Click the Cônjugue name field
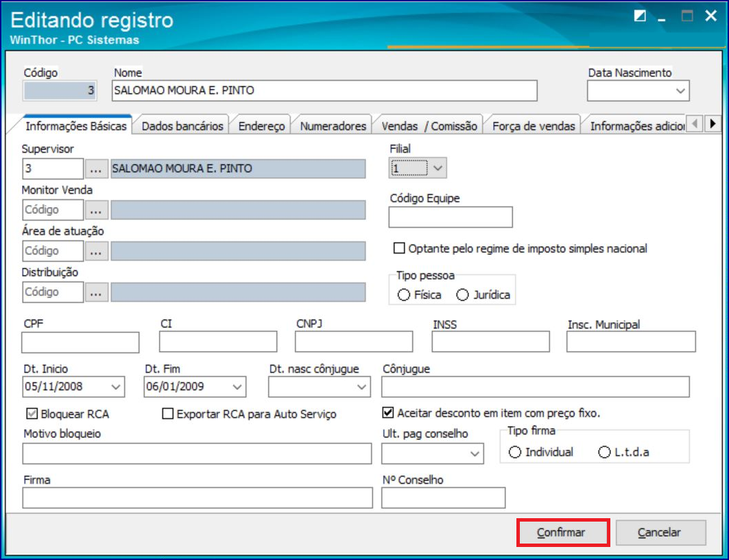729x560 pixels. click(535, 387)
